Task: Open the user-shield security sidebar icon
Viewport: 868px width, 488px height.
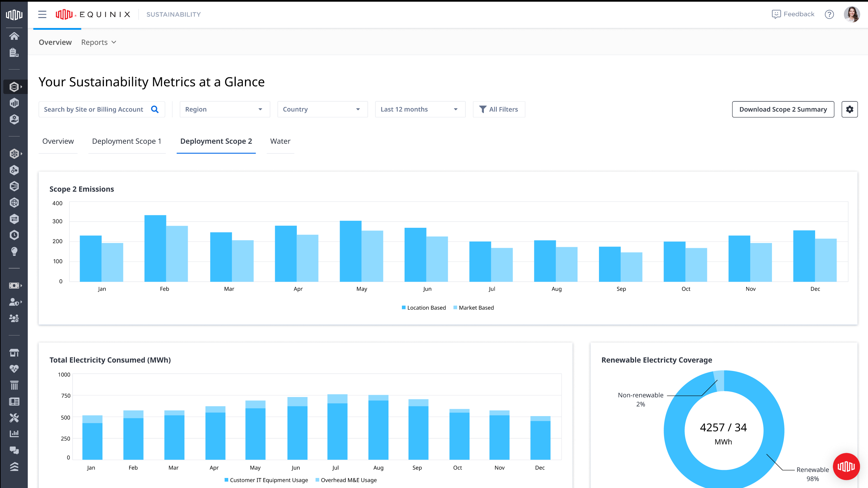Action: point(14,302)
